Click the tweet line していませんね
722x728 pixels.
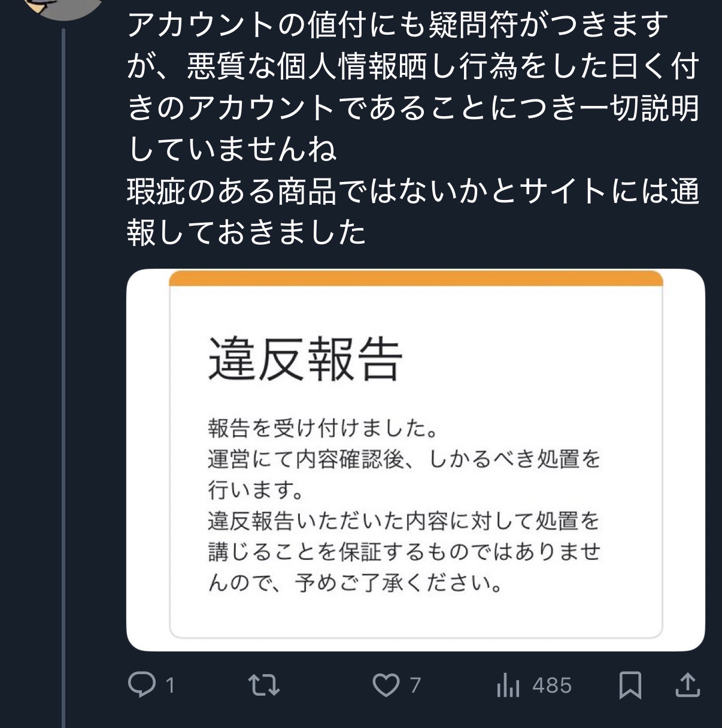tap(232, 150)
